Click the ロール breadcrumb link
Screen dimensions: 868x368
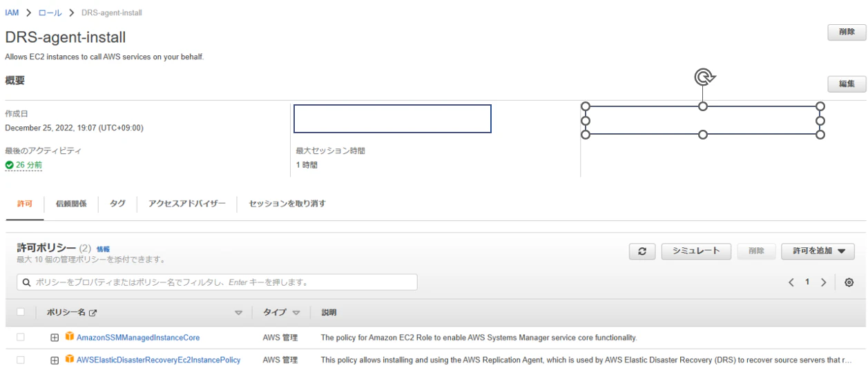(x=49, y=14)
